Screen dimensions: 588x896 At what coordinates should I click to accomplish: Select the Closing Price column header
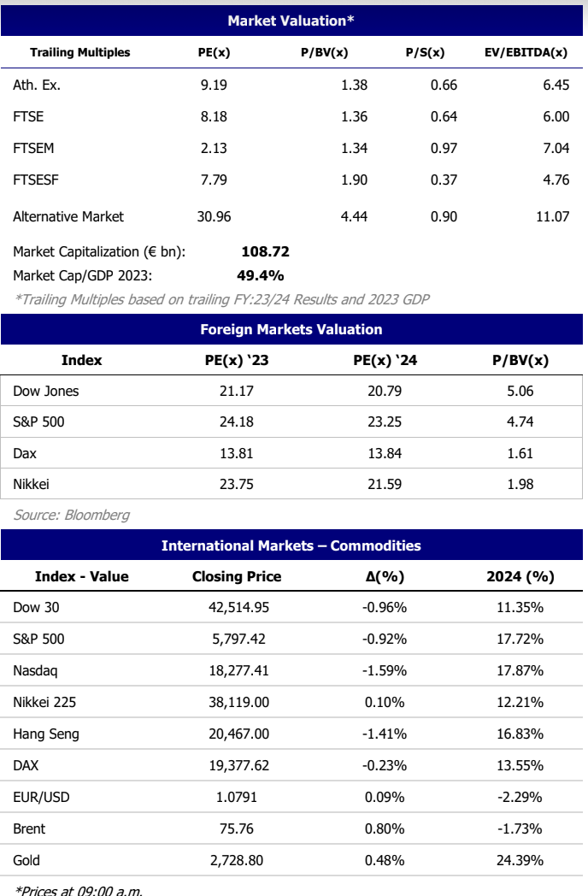(237, 576)
